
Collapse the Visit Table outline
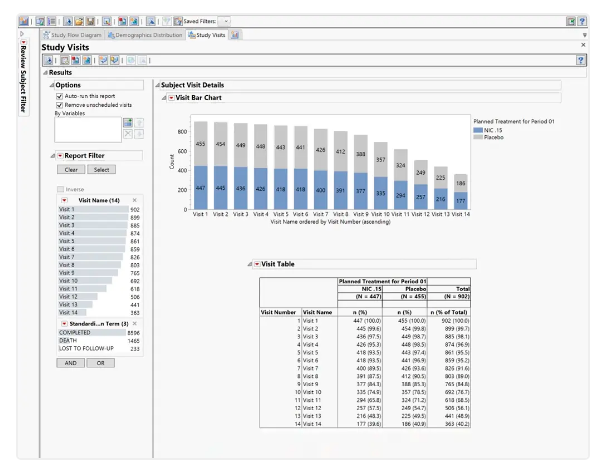click(250, 264)
